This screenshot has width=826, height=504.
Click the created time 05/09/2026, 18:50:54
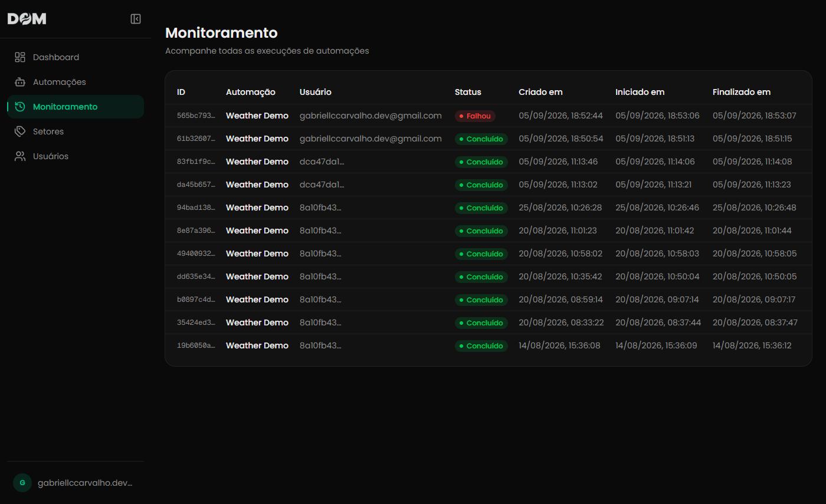tap(561, 139)
